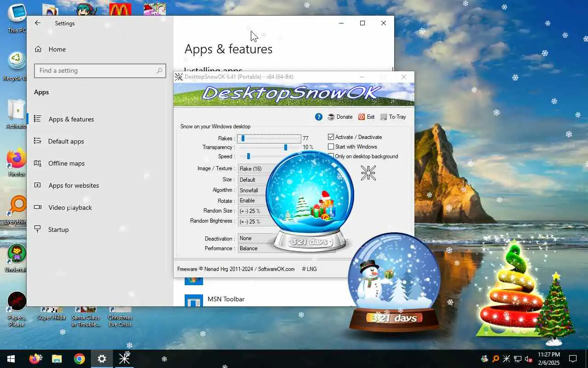Open the Random Size dropdown
This screenshot has height=368, width=588.
click(253, 211)
